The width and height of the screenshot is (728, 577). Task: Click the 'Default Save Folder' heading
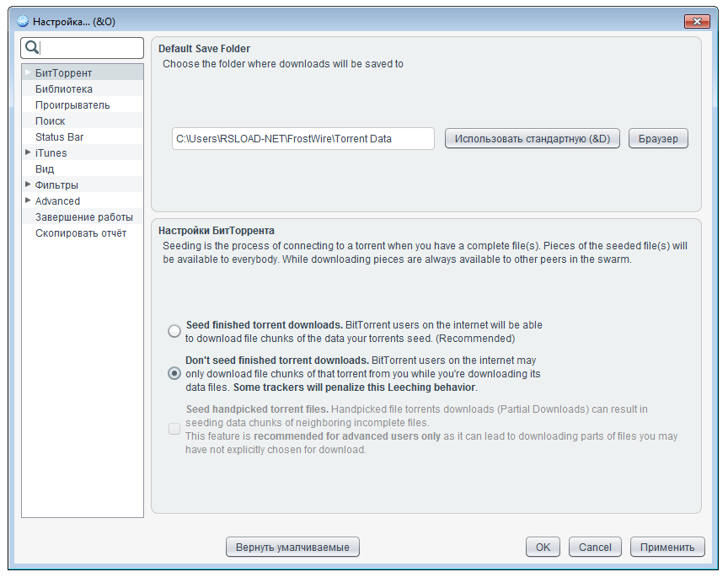point(204,49)
